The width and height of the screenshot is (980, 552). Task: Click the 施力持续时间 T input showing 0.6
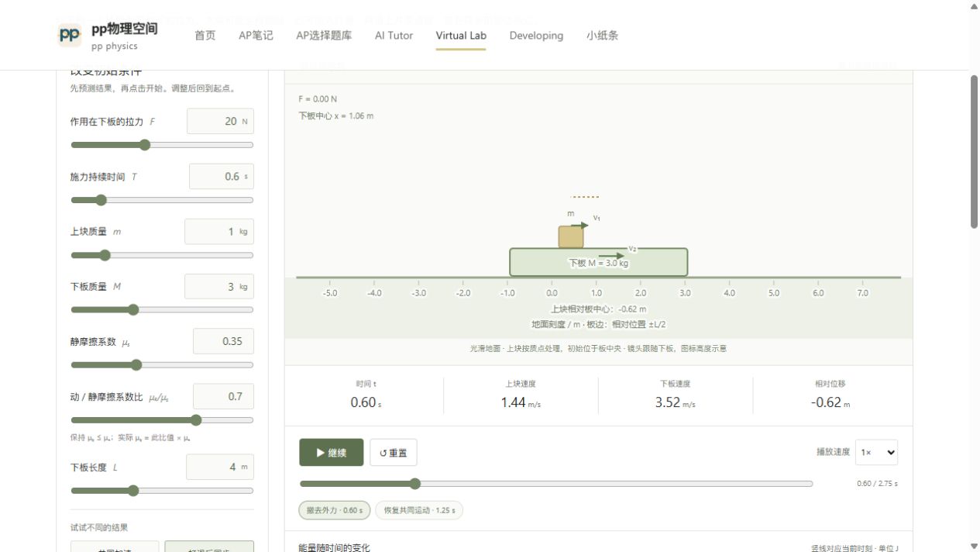222,176
